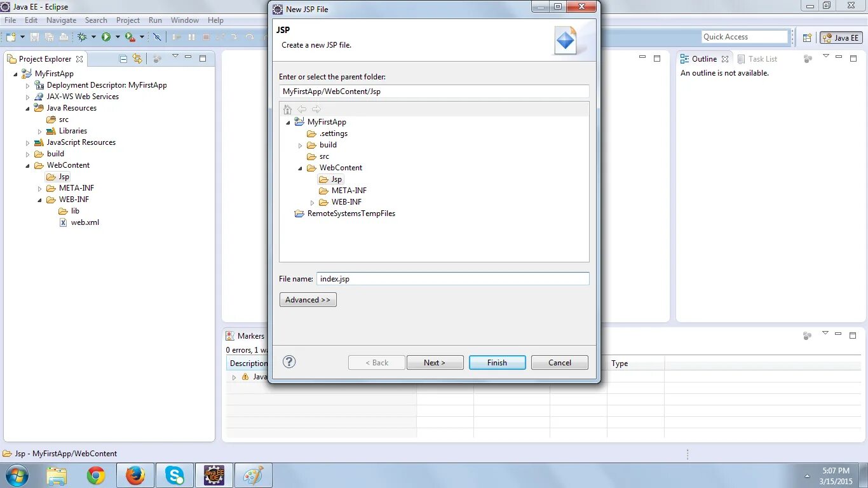Click the Skype icon in taskbar

[x=174, y=475]
